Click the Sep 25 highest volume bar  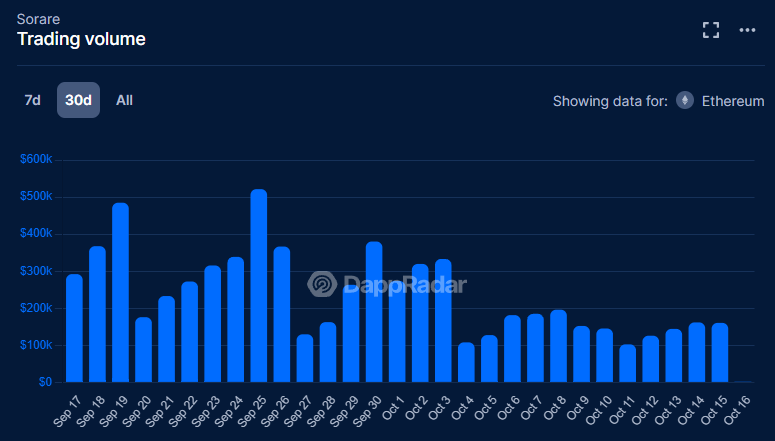tap(259, 286)
